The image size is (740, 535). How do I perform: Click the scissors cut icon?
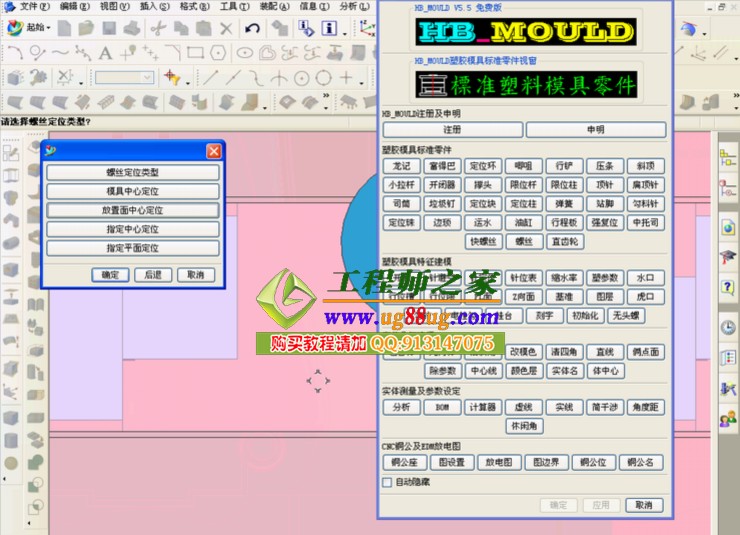158,29
